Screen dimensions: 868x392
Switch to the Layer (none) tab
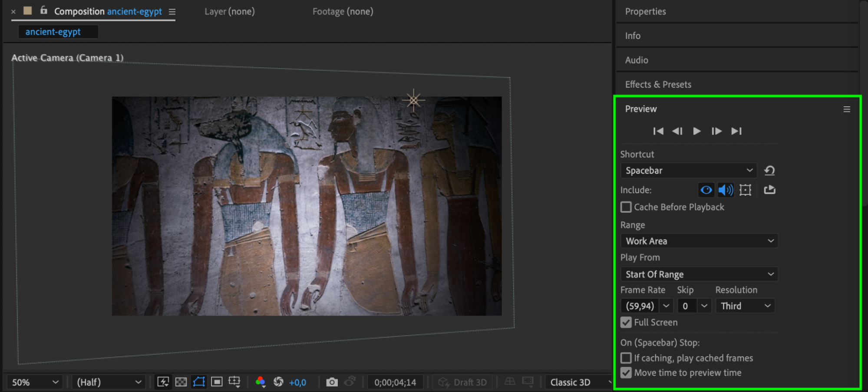(x=229, y=12)
